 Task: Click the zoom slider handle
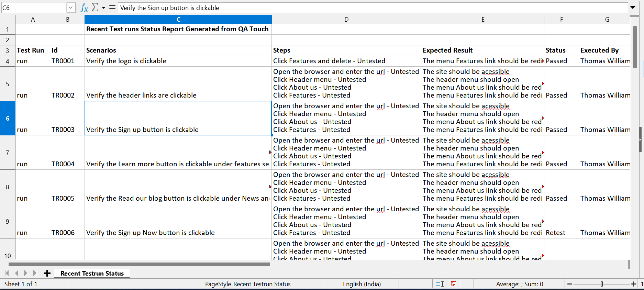pyautogui.click(x=602, y=284)
